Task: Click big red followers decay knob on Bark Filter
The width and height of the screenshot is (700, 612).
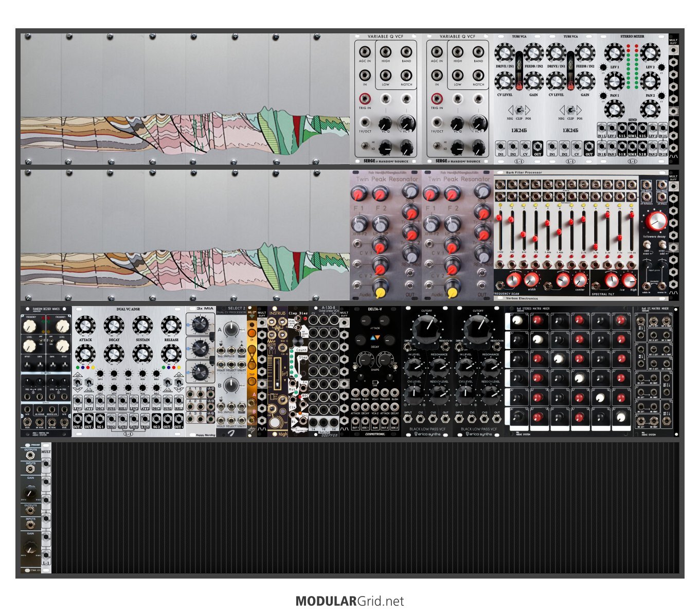Action: 657,222
